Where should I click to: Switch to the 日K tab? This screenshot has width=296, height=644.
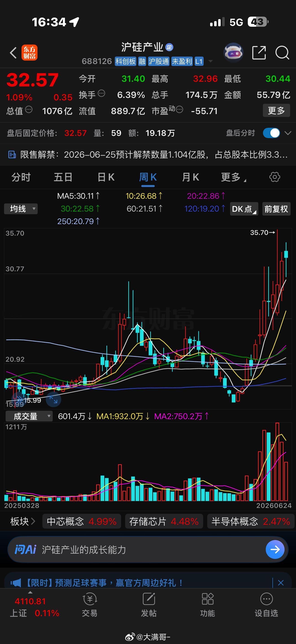[106, 177]
